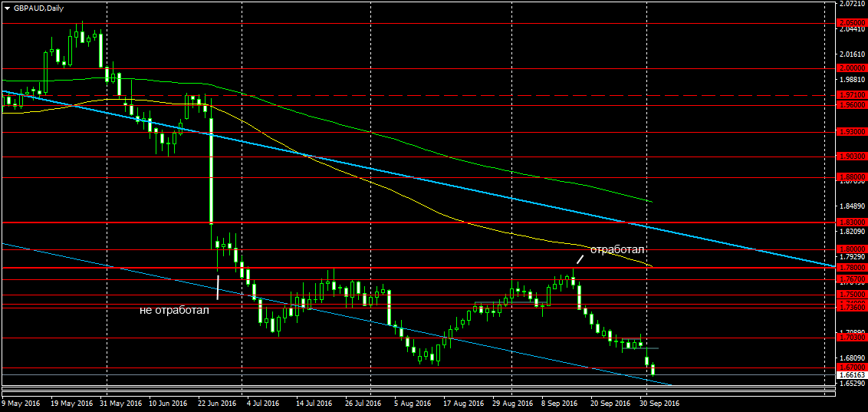Select the "отработал" text annotation
The height and width of the screenshot is (412, 868).
pyautogui.click(x=617, y=250)
